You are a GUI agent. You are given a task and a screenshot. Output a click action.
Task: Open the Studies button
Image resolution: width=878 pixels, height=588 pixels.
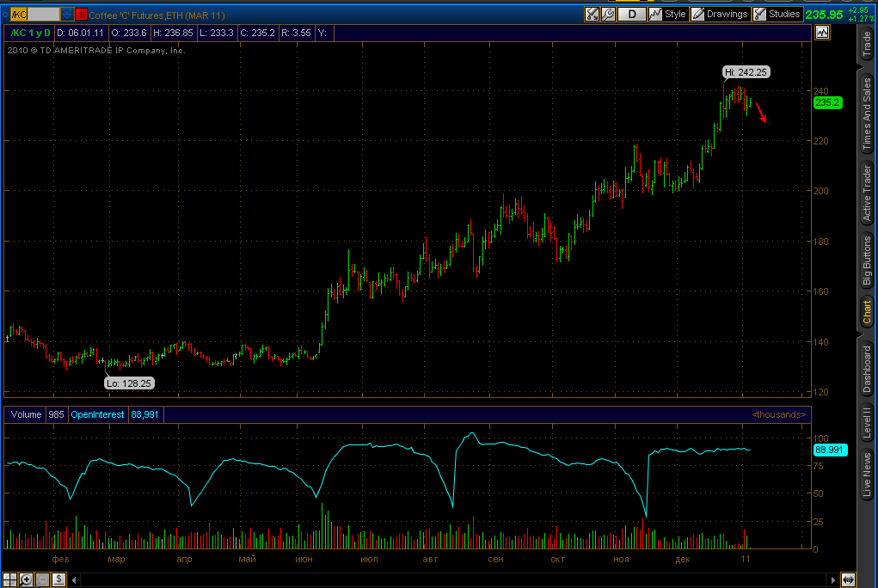click(x=777, y=14)
